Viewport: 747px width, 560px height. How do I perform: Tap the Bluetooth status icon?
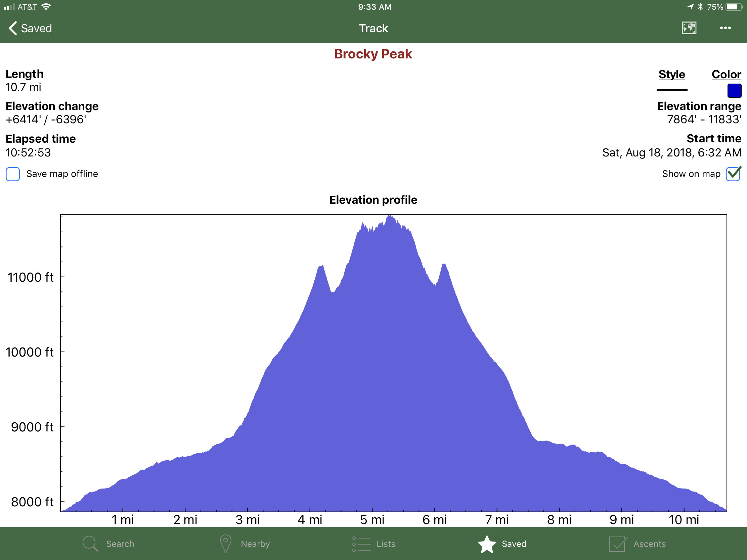(x=700, y=7)
